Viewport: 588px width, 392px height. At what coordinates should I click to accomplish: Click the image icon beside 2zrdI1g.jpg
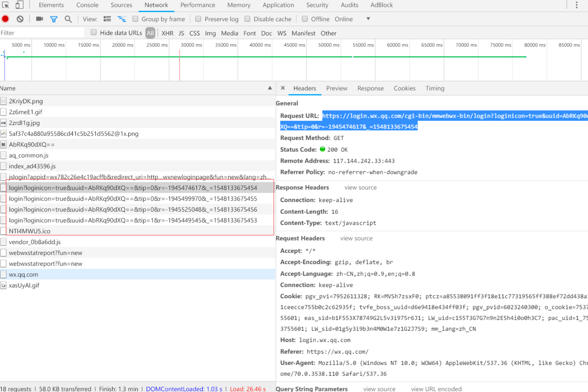(4, 123)
